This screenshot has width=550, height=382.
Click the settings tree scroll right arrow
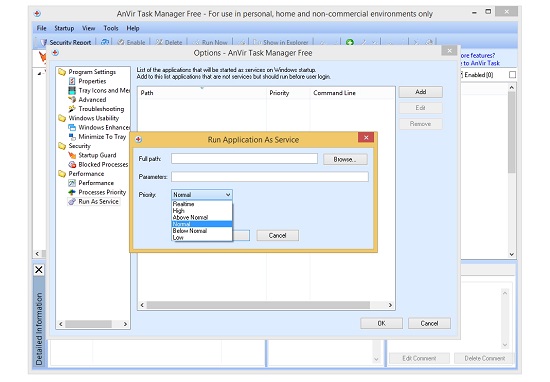[x=125, y=324]
